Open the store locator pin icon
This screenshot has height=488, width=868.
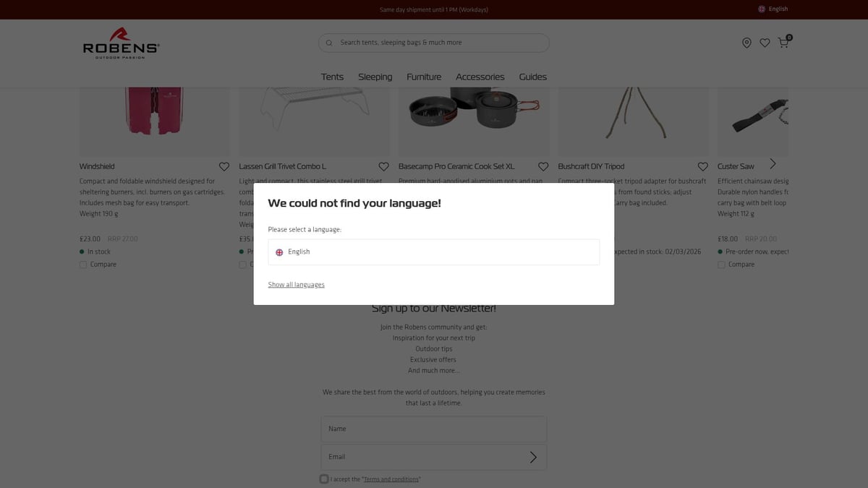pyautogui.click(x=746, y=43)
